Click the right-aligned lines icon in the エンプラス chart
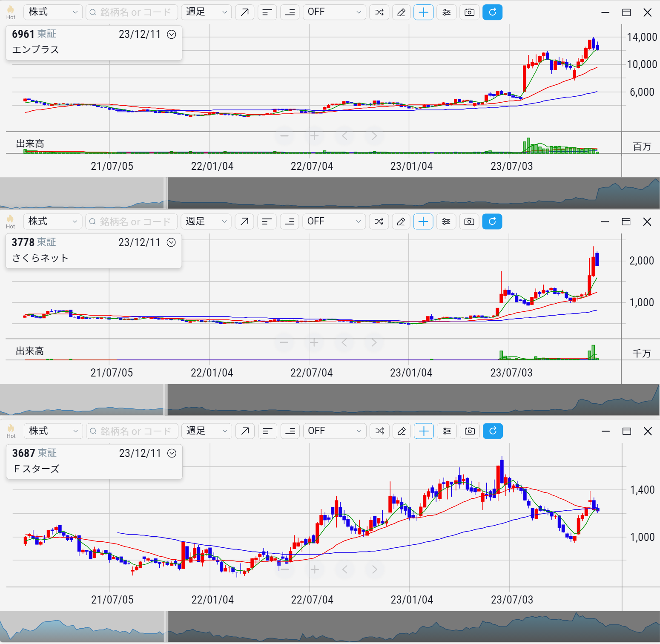The height and width of the screenshot is (644, 660). 290,12
